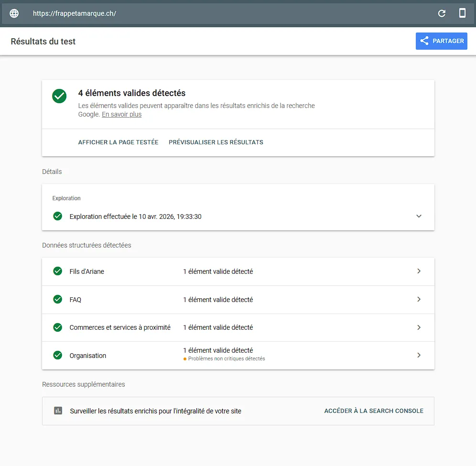Open the Commerces et services à proximité details
This screenshot has width=476, height=466.
(x=419, y=327)
